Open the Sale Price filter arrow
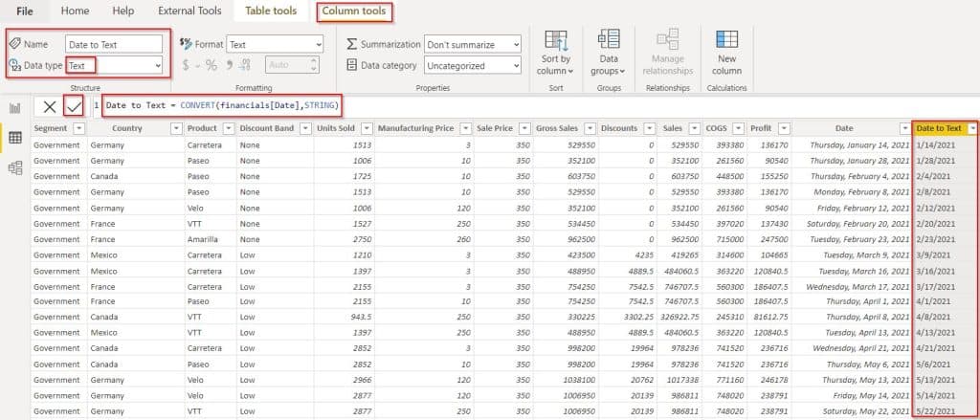The width and height of the screenshot is (980, 420). [523, 128]
